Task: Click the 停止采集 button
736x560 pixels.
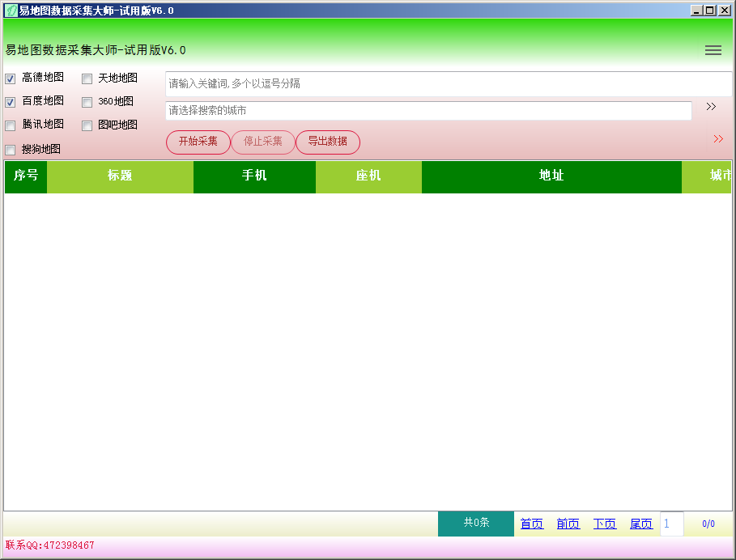Action: 263,142
